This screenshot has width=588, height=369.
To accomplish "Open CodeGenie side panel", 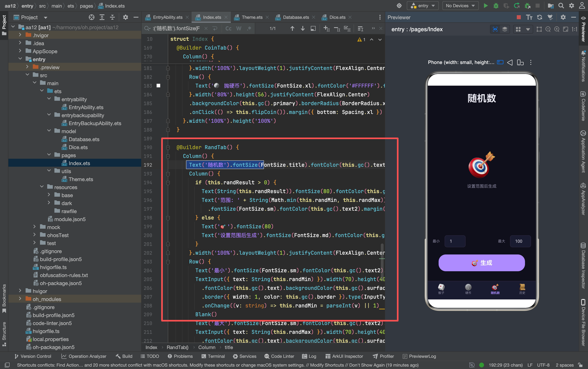I will click(x=583, y=106).
